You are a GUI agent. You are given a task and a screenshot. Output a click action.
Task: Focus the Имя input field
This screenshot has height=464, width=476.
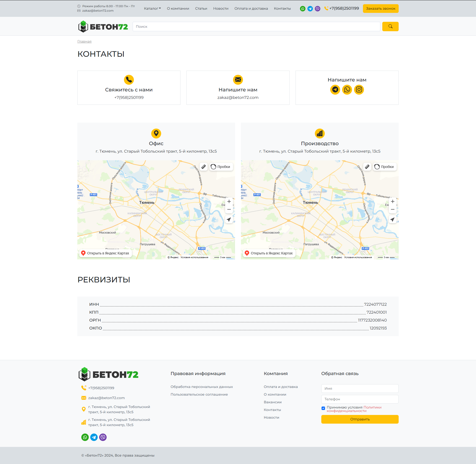[x=360, y=388]
